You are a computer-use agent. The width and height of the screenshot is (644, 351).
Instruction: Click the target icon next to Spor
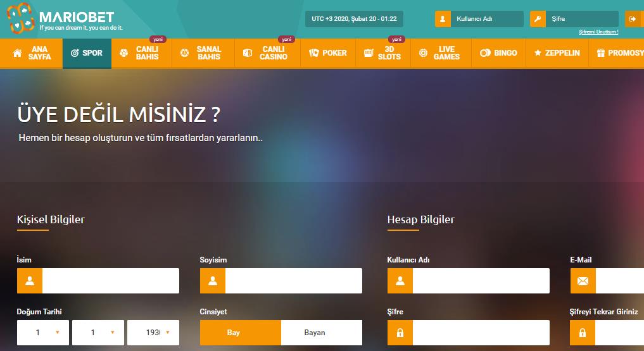(x=75, y=53)
